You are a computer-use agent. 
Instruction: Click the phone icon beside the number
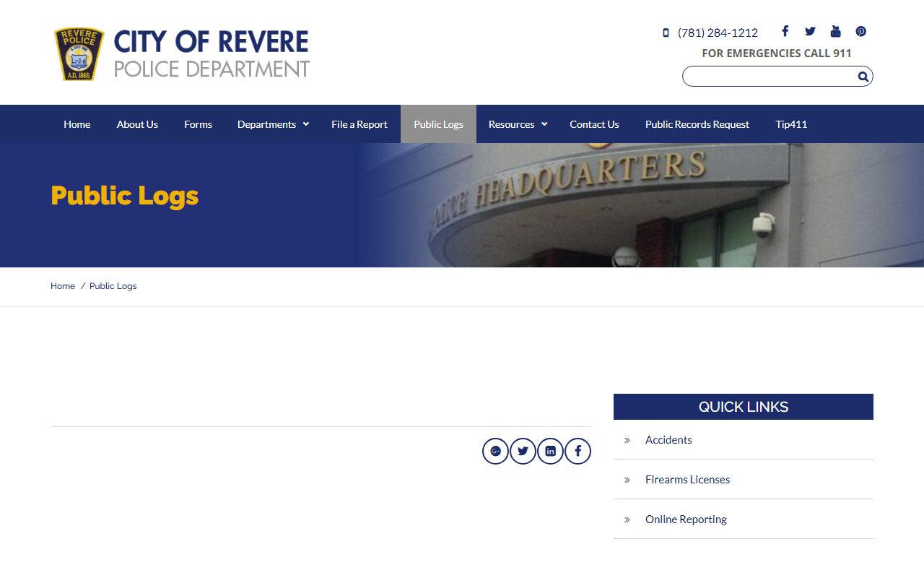coord(666,33)
